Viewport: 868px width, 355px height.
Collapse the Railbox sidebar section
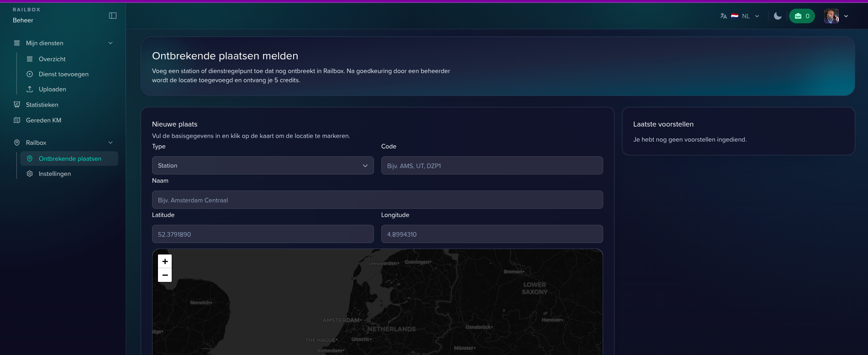tap(110, 143)
